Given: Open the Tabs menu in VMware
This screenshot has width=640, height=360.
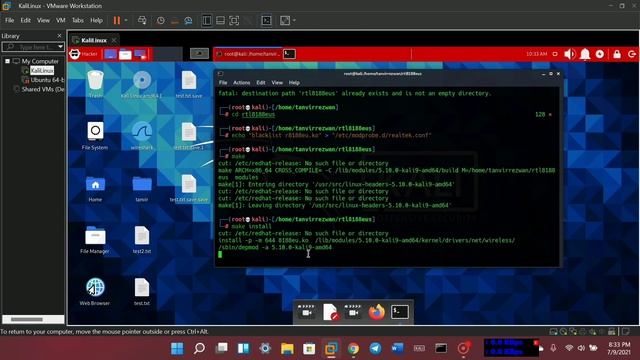Looking at the screenshot, I should pyautogui.click(x=78, y=20).
